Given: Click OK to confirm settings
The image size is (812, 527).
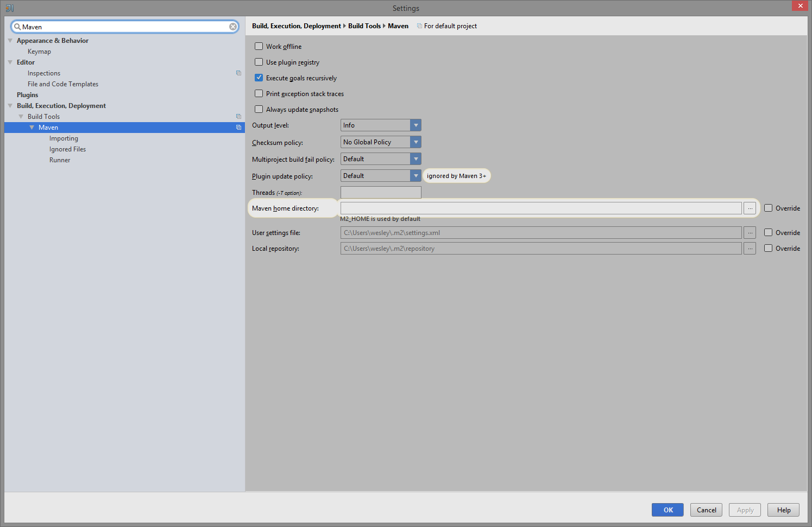Looking at the screenshot, I should point(668,510).
